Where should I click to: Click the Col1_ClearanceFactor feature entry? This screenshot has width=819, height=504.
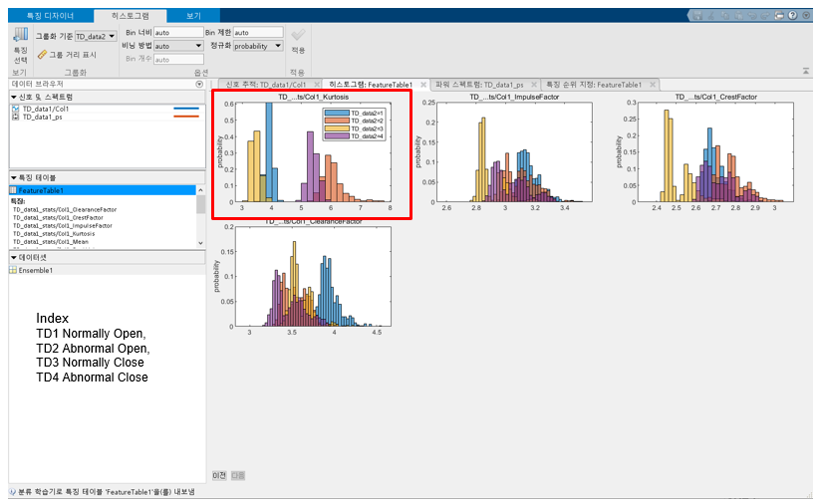(65, 209)
